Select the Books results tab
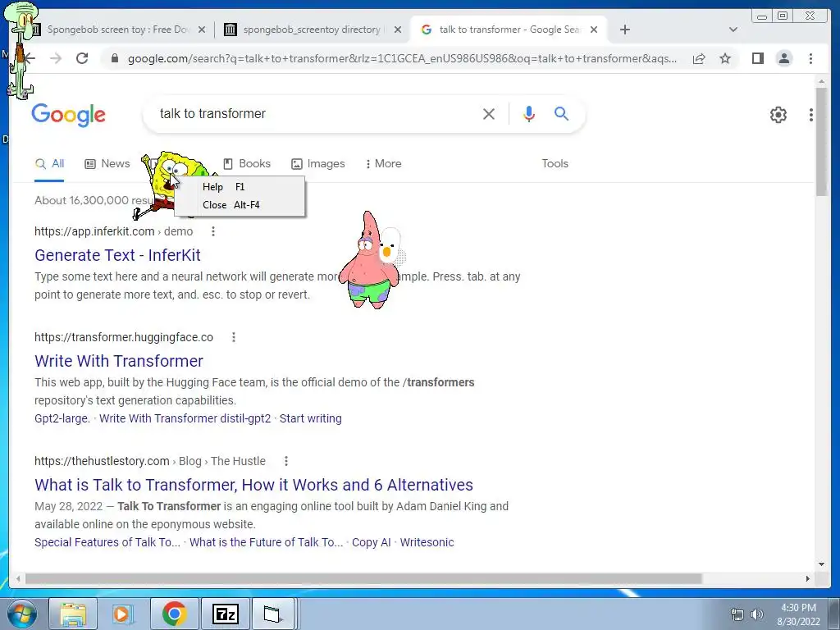 [246, 163]
